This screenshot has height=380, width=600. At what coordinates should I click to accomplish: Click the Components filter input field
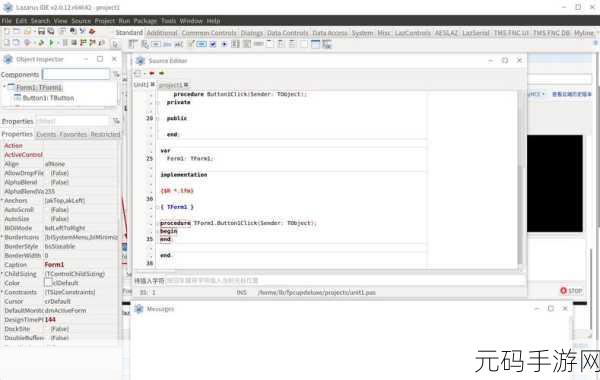[x=76, y=74]
